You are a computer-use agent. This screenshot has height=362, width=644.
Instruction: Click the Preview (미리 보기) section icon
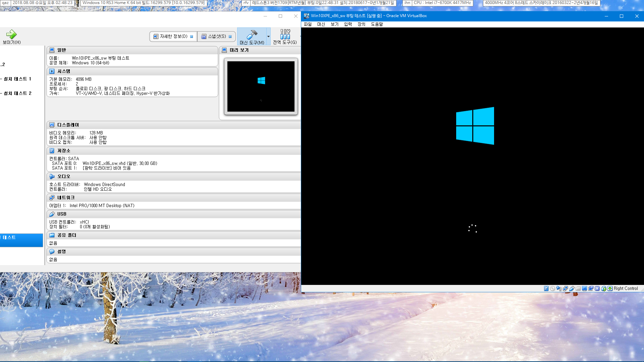(224, 50)
